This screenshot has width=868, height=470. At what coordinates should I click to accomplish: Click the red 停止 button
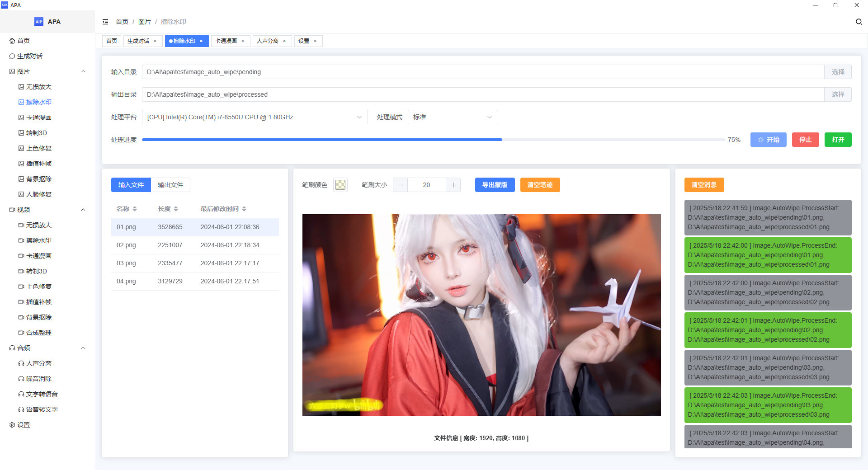tap(806, 140)
